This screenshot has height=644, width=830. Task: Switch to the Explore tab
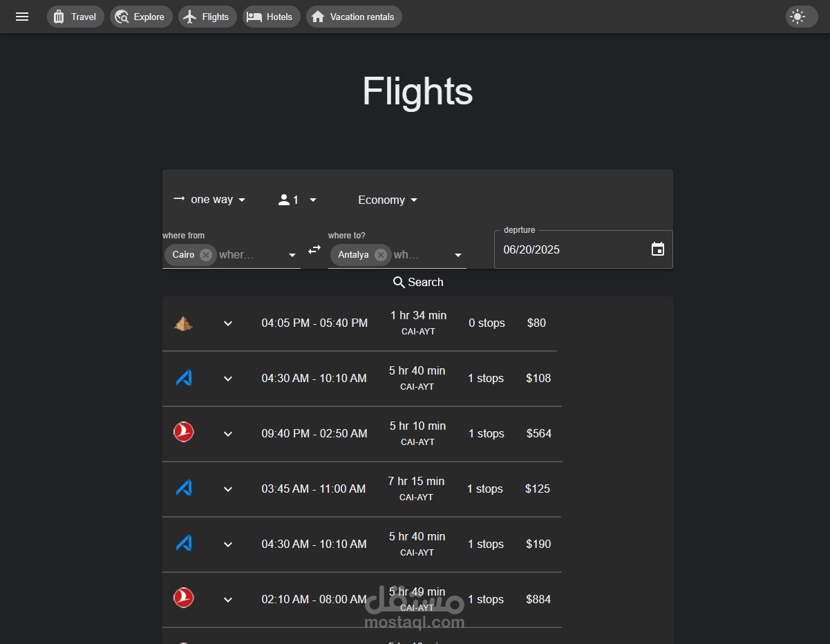(x=141, y=17)
